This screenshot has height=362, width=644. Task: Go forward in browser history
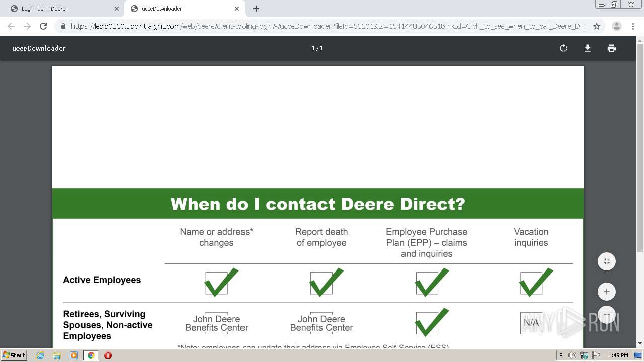(x=27, y=26)
